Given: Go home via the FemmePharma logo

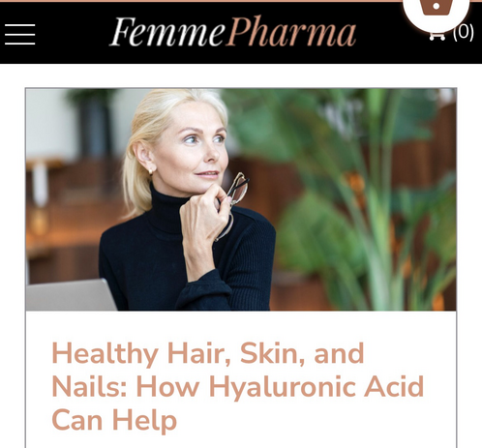Looking at the screenshot, I should pos(233,32).
